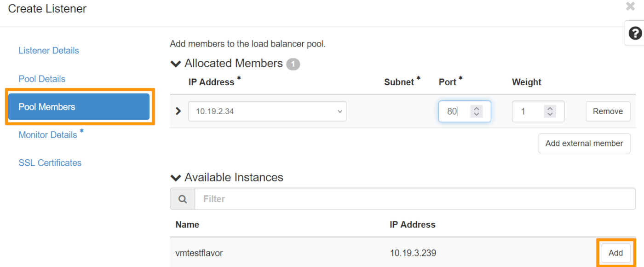
Task: Click the filter magnifying glass icon
Action: click(182, 198)
